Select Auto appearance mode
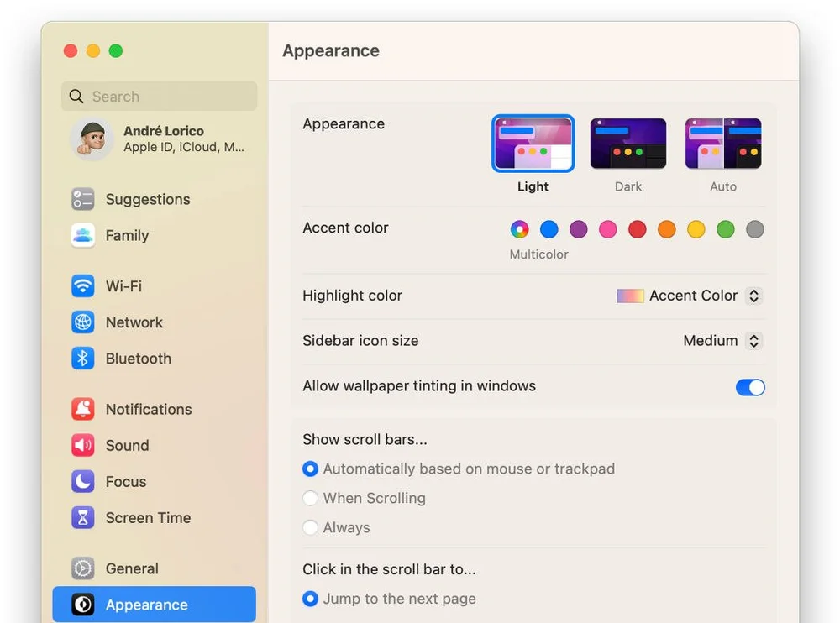Image resolution: width=840 pixels, height=623 pixels. coord(723,143)
